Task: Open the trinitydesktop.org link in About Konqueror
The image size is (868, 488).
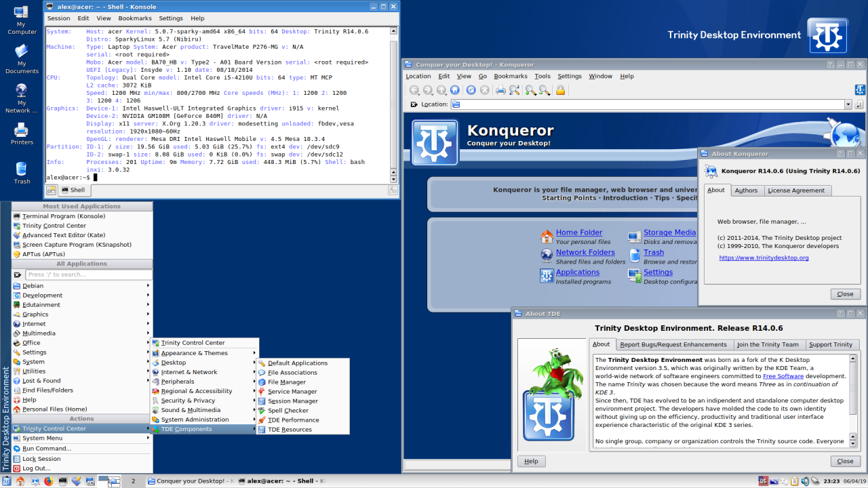Action: point(764,258)
